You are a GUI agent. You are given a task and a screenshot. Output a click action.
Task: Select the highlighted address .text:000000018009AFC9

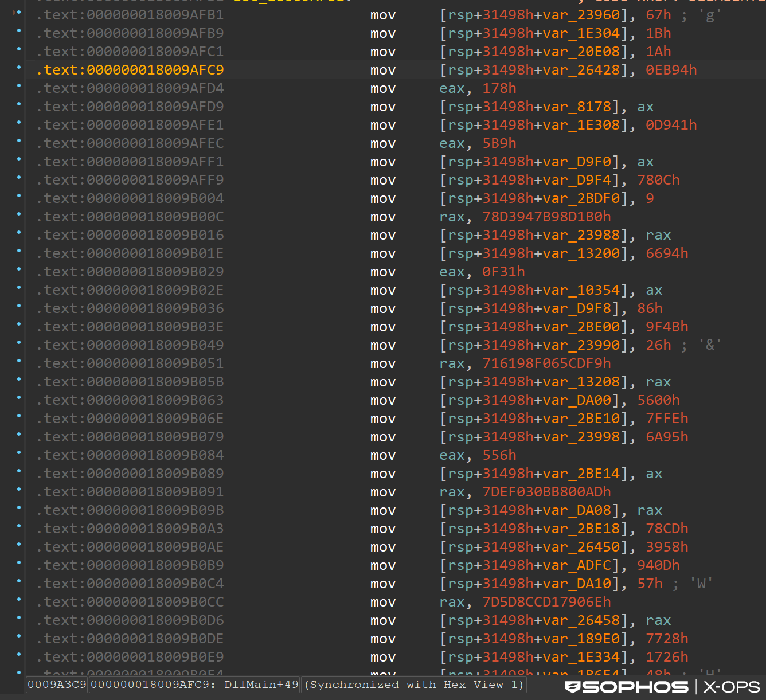pyautogui.click(x=130, y=70)
